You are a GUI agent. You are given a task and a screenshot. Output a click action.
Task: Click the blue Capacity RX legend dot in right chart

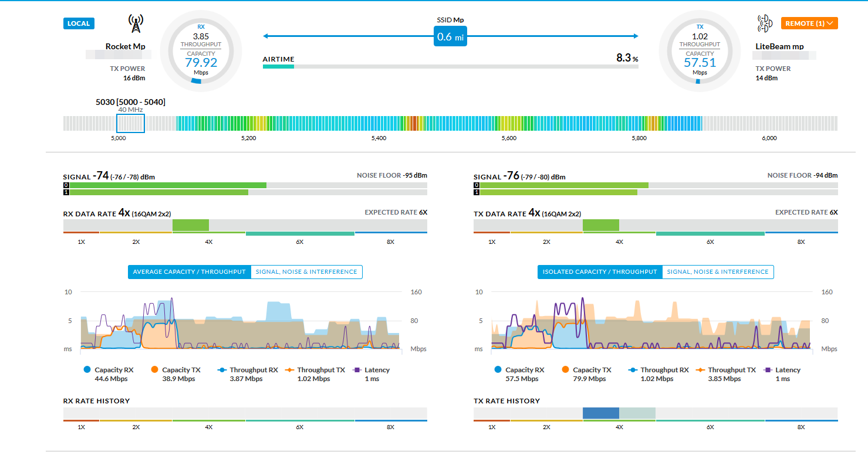[x=498, y=370]
